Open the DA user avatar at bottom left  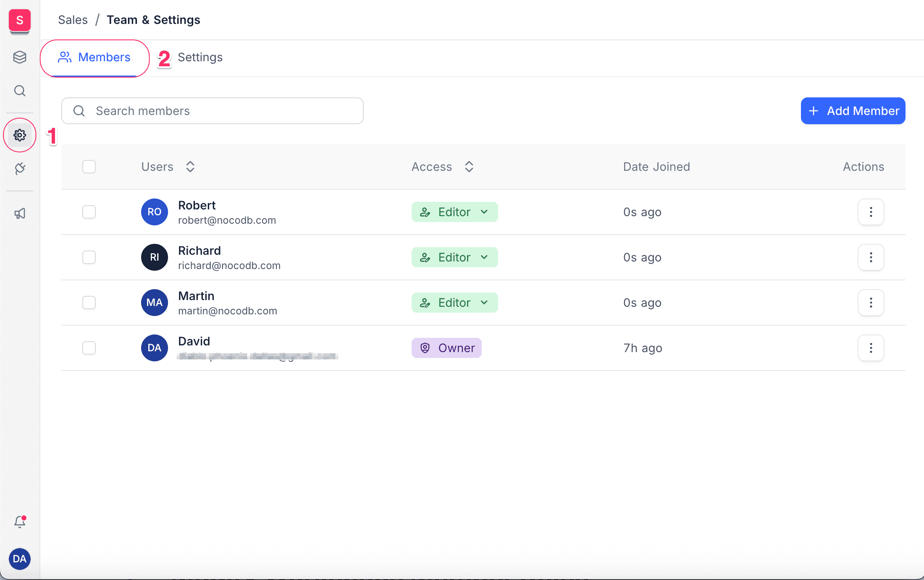(20, 559)
